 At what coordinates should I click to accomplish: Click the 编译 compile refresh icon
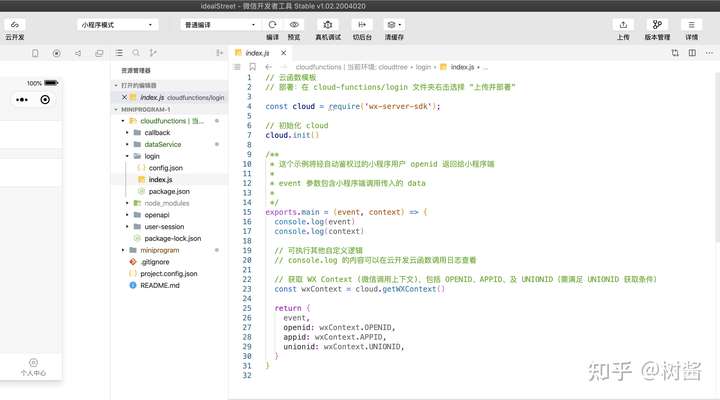tap(272, 24)
